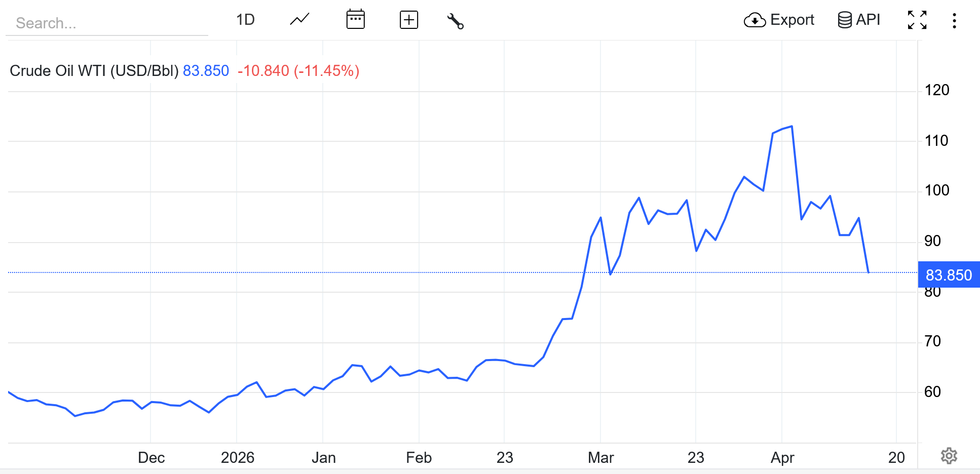Click the Feb label on the time axis
The height and width of the screenshot is (474, 980).
tap(419, 458)
